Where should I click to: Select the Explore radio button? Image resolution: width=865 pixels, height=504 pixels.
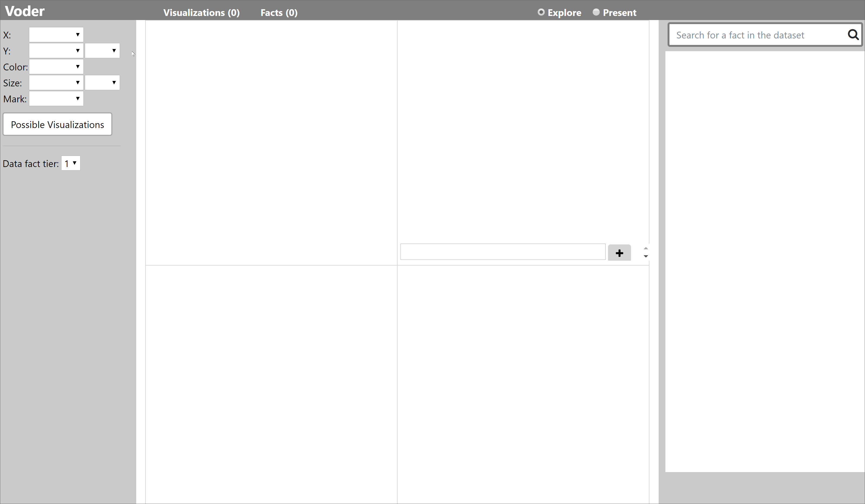[x=541, y=12]
